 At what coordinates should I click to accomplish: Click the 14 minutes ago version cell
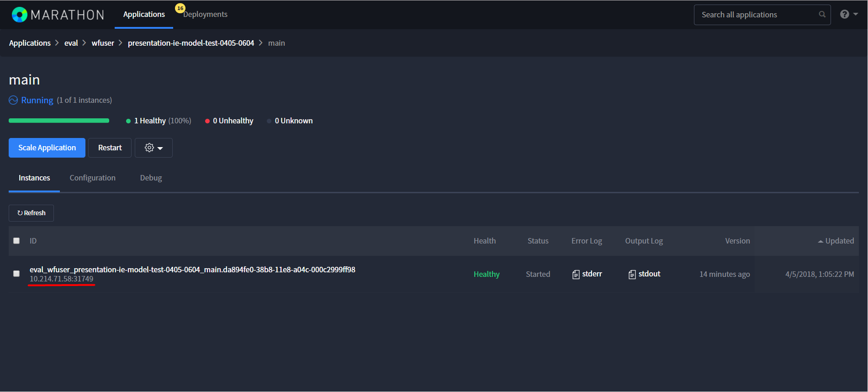coord(725,274)
